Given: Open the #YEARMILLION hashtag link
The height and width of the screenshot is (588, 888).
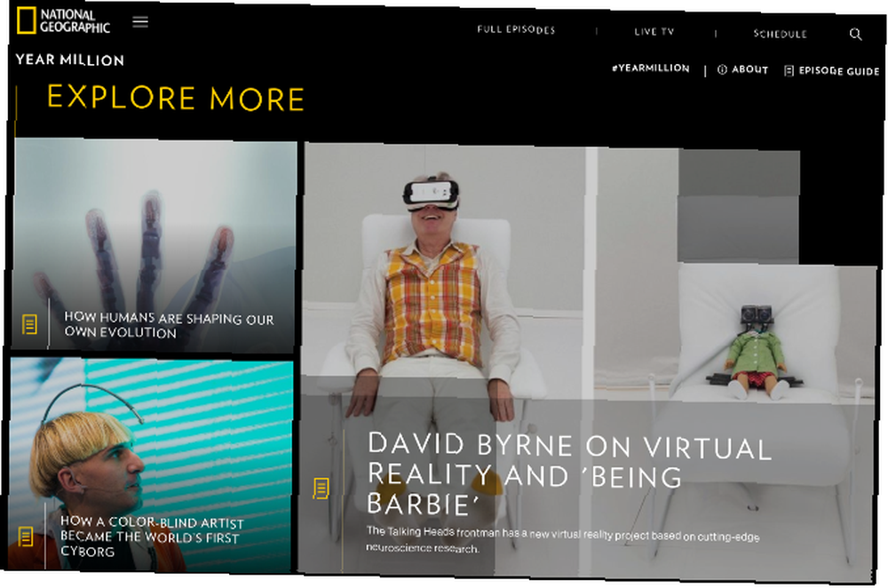Looking at the screenshot, I should (x=651, y=68).
